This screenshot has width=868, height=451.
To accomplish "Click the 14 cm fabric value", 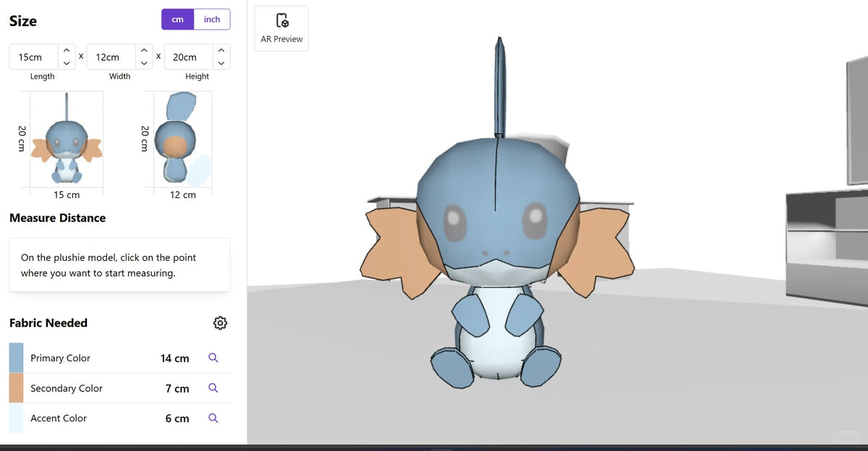I will [x=175, y=358].
